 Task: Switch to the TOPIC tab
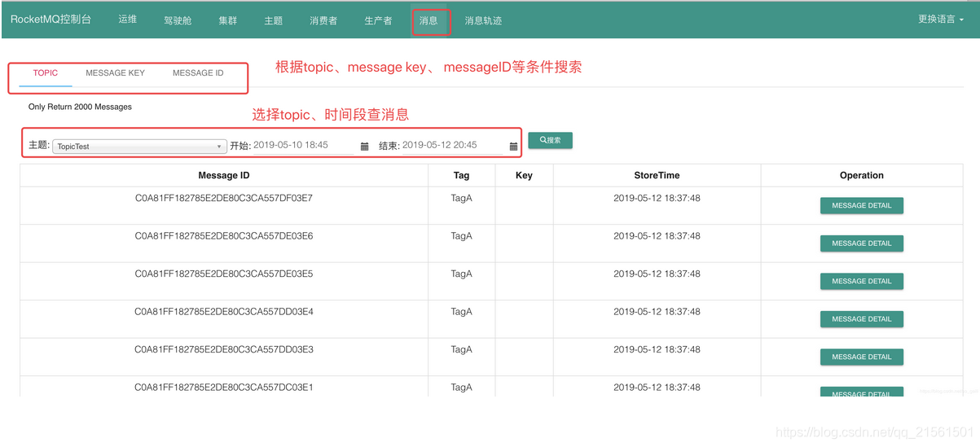point(46,73)
